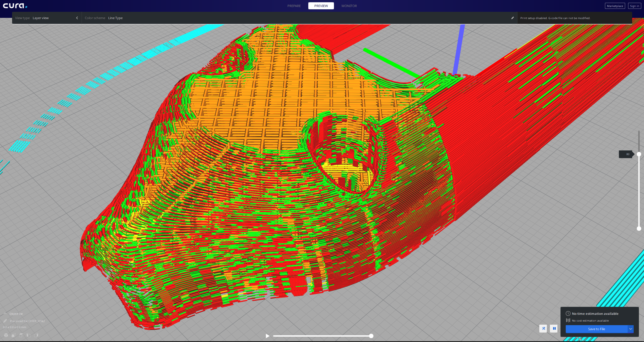Switch to the PREPARE tab
This screenshot has width=644, height=342.
click(294, 6)
